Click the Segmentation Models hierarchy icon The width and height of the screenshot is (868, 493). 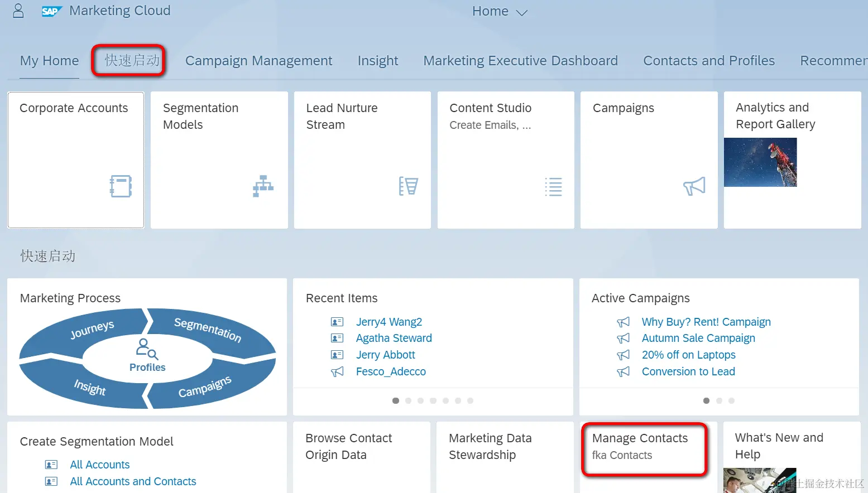pyautogui.click(x=263, y=186)
